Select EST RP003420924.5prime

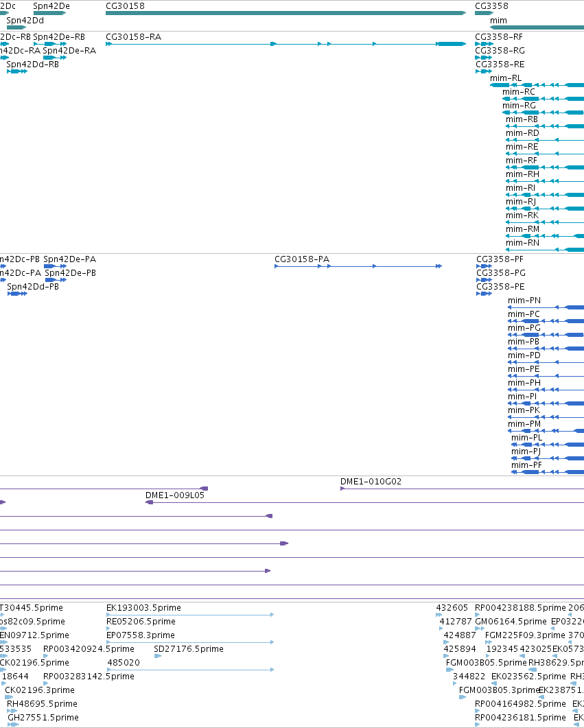89,648
